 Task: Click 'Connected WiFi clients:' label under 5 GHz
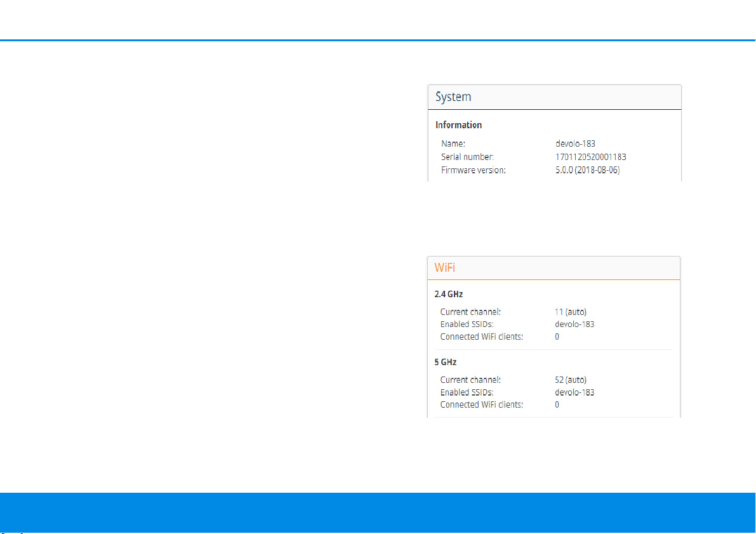[482, 404]
